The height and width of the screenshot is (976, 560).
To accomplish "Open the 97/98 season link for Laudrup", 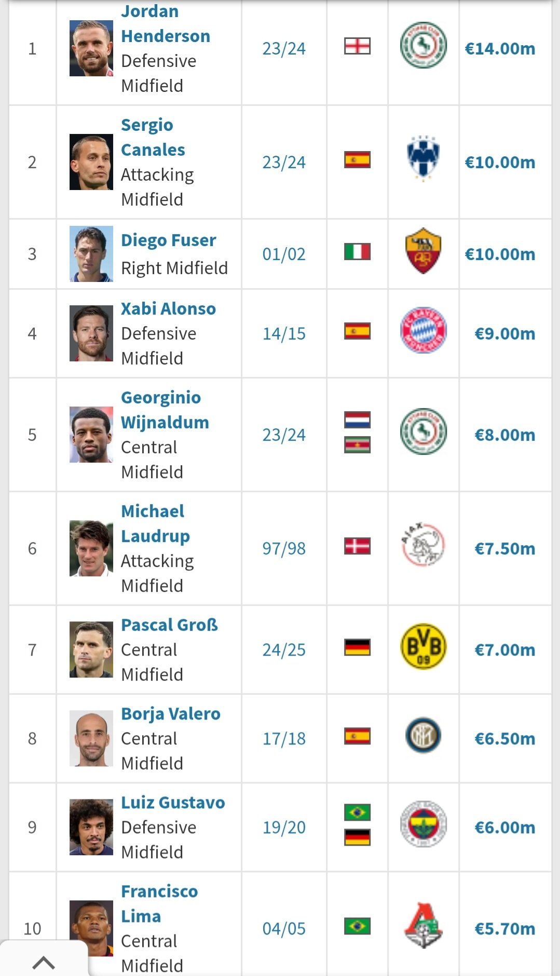I will [x=284, y=548].
